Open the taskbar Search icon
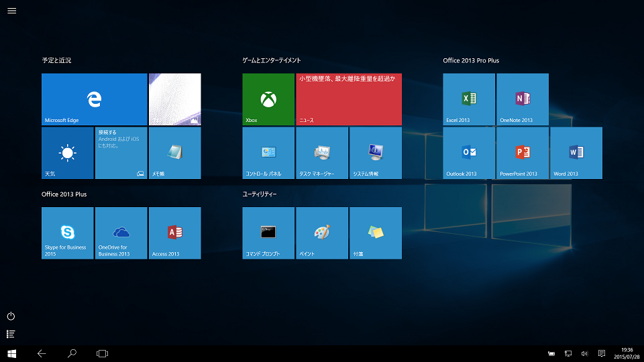This screenshot has height=362, width=644. tap(72, 353)
